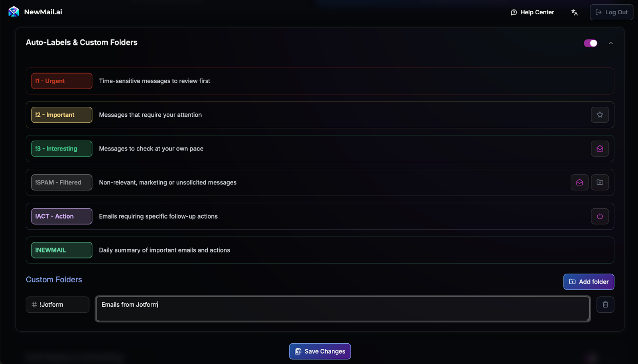Click the star icon for Important label
The width and height of the screenshot is (638, 364).
(x=600, y=115)
